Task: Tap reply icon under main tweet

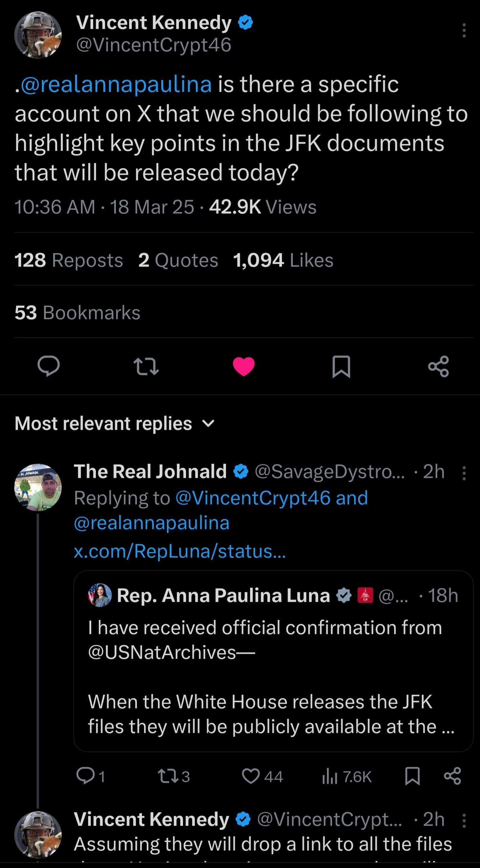Action: point(48,366)
